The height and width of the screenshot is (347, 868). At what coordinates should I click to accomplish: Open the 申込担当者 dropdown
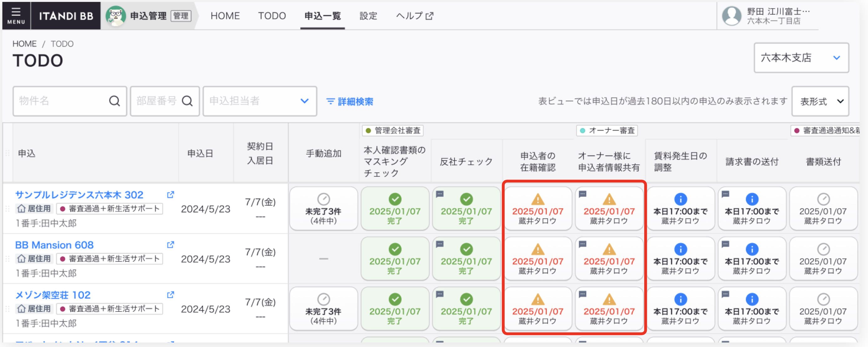[x=260, y=101]
